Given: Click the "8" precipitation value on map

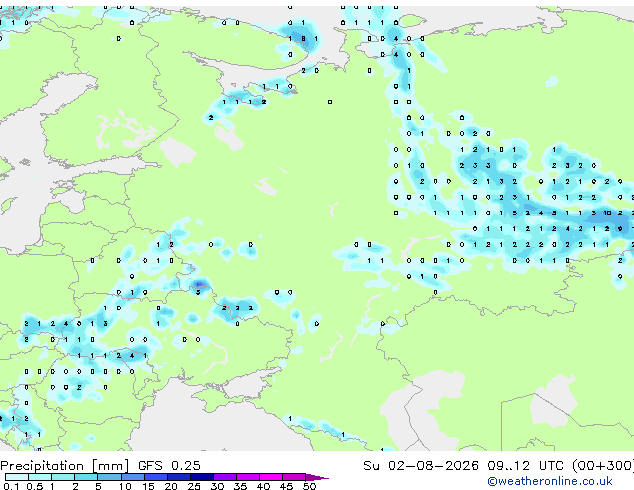Looking at the screenshot, I should (303, 39).
